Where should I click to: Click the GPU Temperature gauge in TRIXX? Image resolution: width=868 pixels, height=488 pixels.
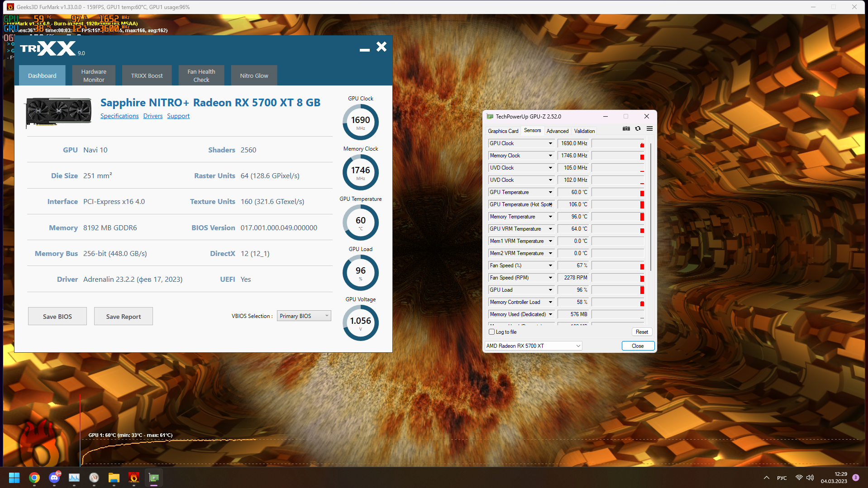[x=361, y=223]
